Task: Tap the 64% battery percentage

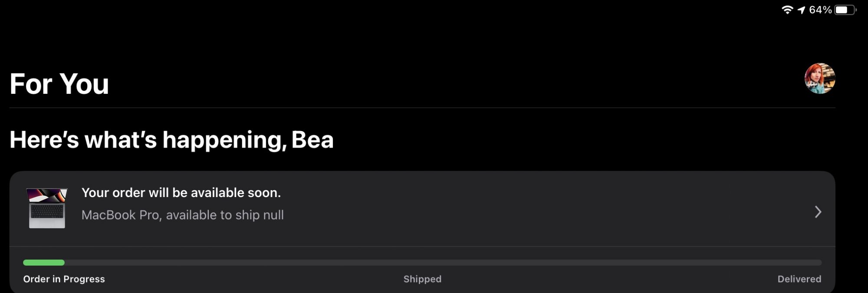Action: (820, 10)
